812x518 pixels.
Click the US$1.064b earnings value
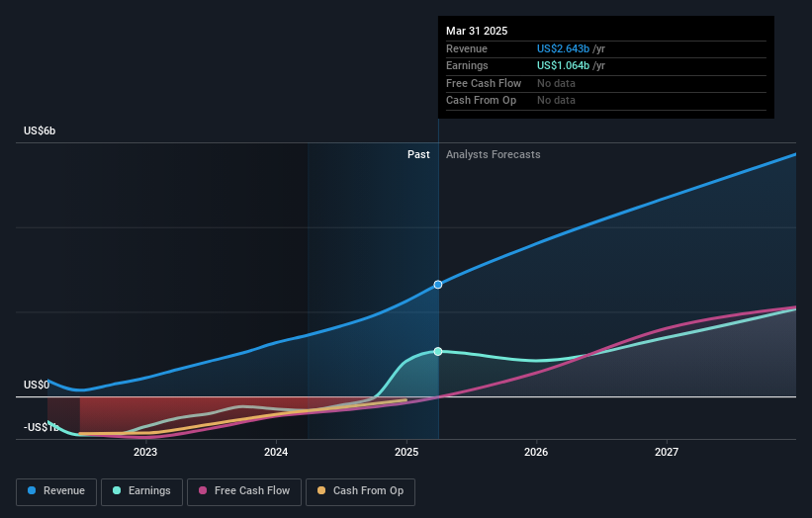563,65
